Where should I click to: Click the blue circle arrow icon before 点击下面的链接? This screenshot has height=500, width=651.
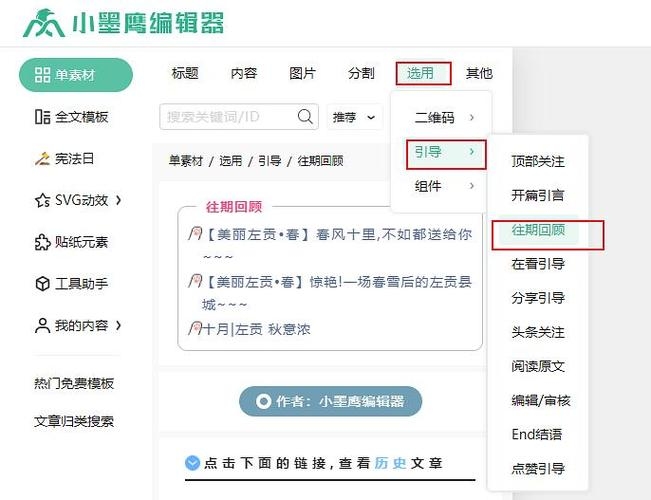click(x=192, y=463)
